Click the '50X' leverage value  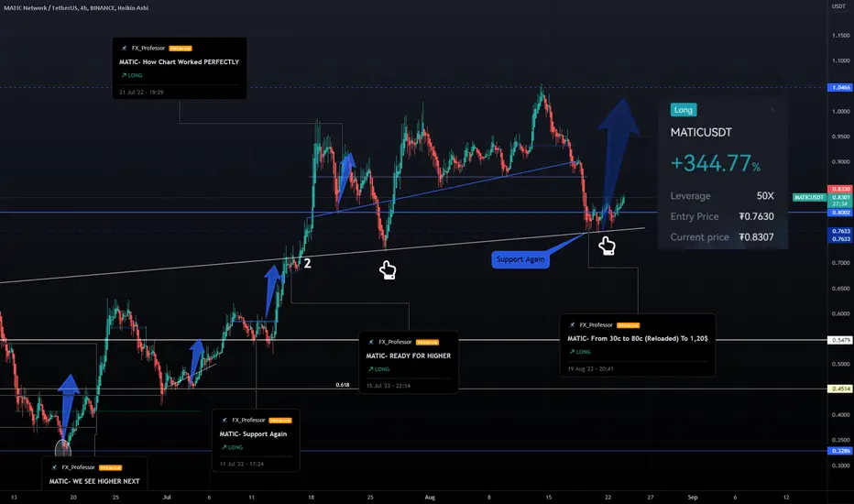(x=765, y=195)
